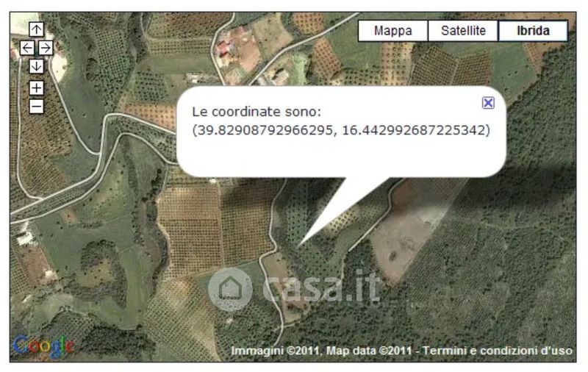Switch to Satellite view
Image resolution: width=588 pixels, height=372 pixels.
tap(463, 31)
